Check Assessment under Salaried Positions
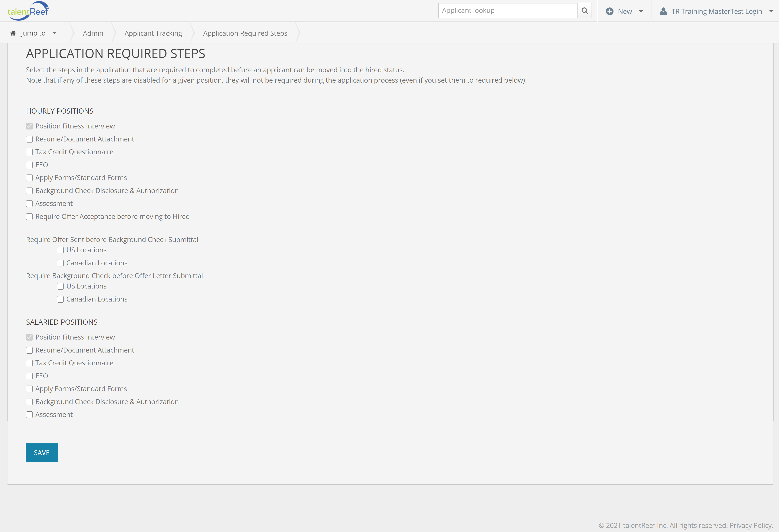This screenshot has height=532, width=779. pos(30,415)
